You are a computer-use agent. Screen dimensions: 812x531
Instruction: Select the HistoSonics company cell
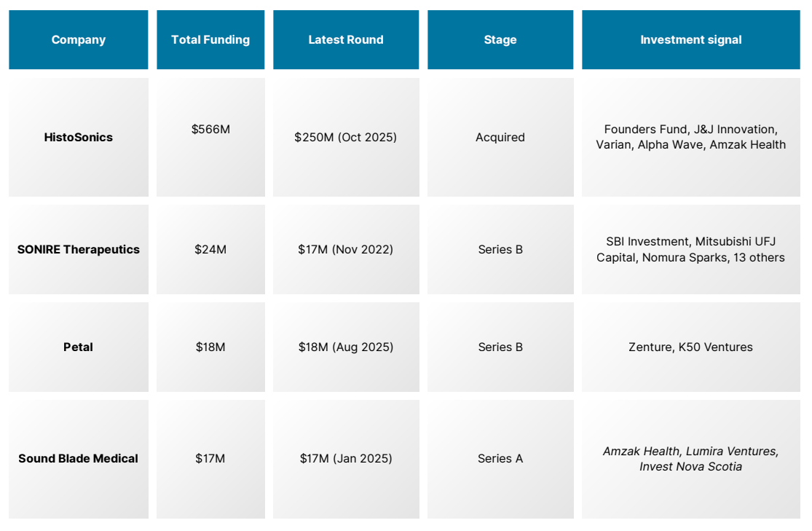coord(78,137)
